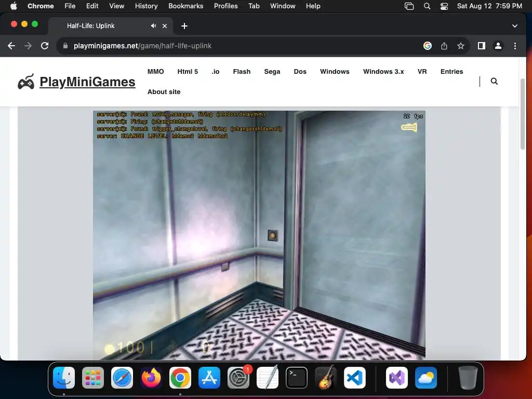Open the site search magnifier icon

[495, 81]
